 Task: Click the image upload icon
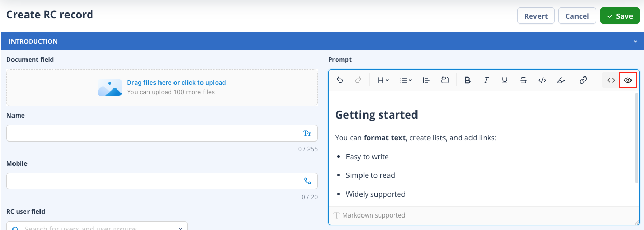110,87
